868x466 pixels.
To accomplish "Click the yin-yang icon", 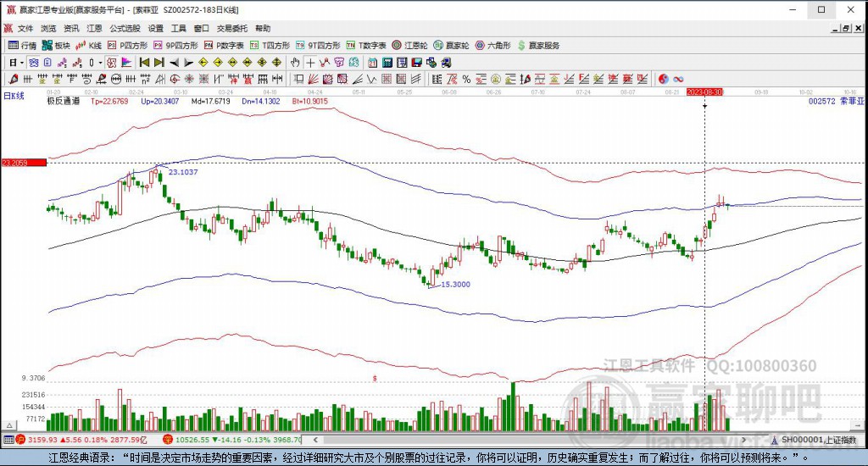I will click(663, 79).
